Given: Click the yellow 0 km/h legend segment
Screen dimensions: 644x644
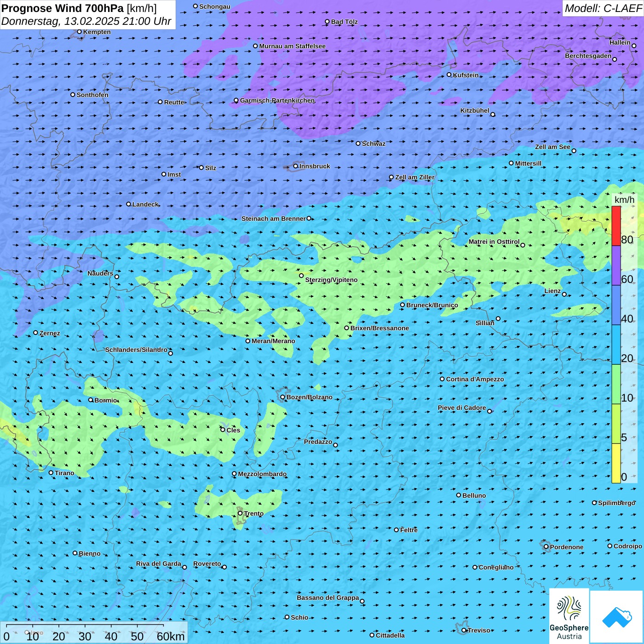Looking at the screenshot, I should [616, 463].
